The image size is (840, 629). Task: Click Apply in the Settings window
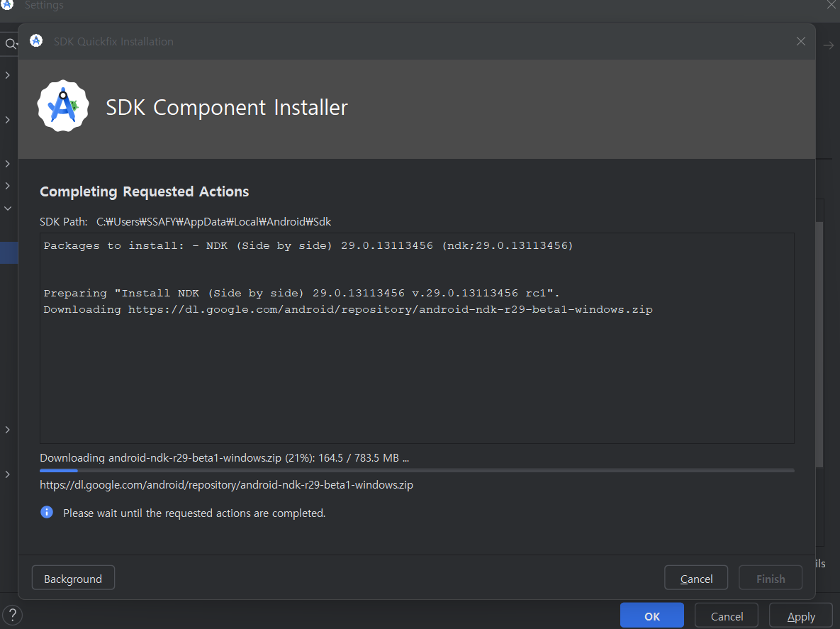801,616
